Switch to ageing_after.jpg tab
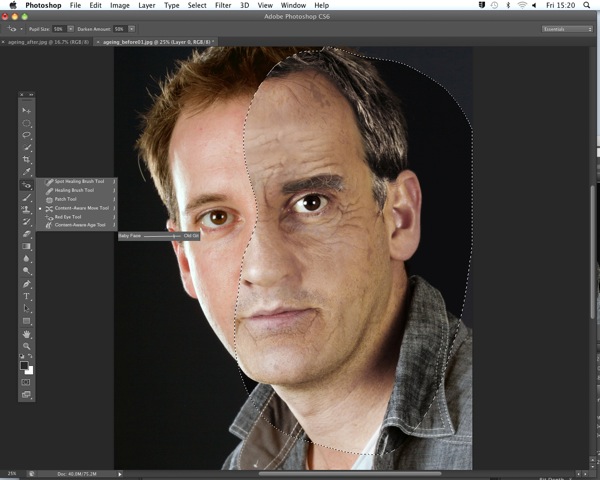The image size is (600, 480). (x=48, y=42)
